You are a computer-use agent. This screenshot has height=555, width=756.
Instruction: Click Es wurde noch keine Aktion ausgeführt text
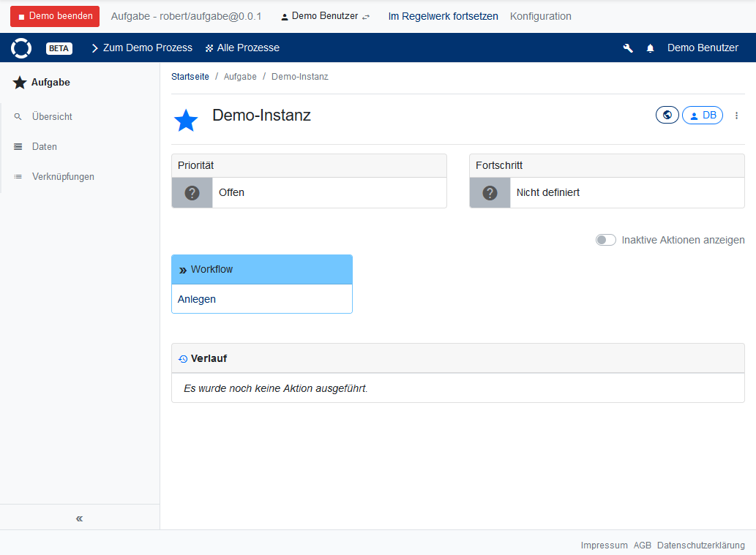tap(275, 388)
